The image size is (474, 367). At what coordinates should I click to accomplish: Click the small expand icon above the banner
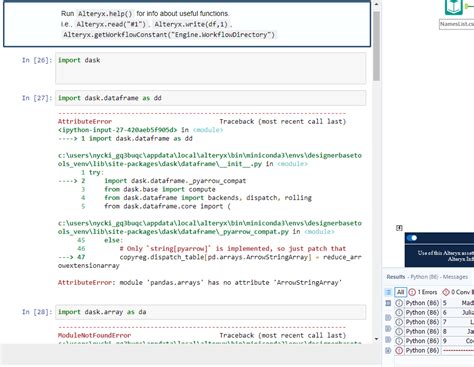399,228
